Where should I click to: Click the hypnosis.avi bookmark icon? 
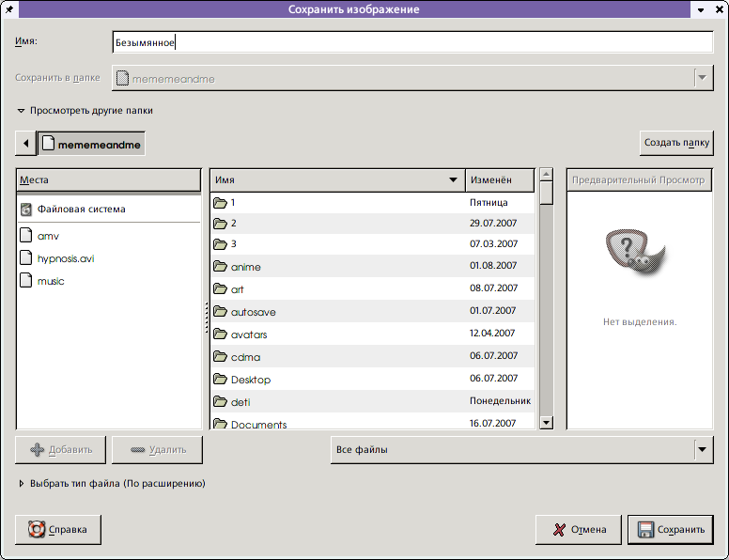tap(26, 258)
